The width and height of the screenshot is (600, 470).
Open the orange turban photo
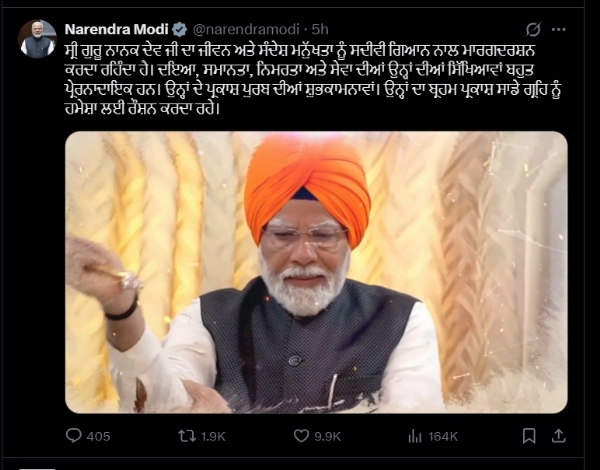click(316, 272)
